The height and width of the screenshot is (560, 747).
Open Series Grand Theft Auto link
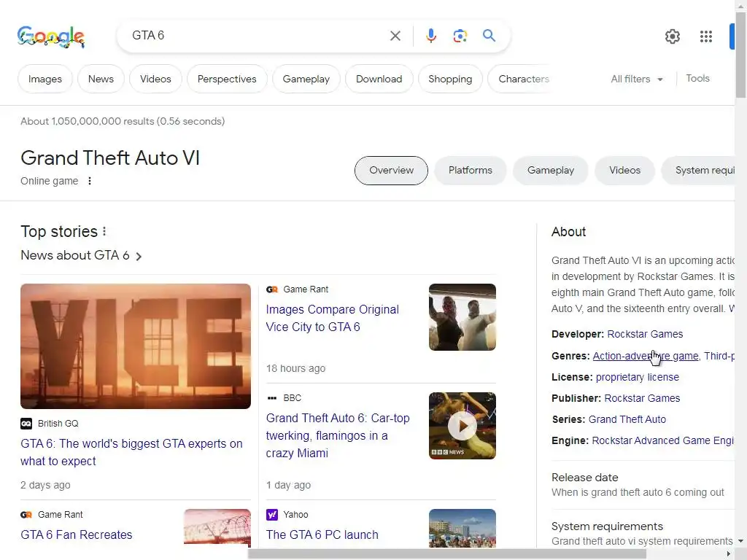(627, 419)
